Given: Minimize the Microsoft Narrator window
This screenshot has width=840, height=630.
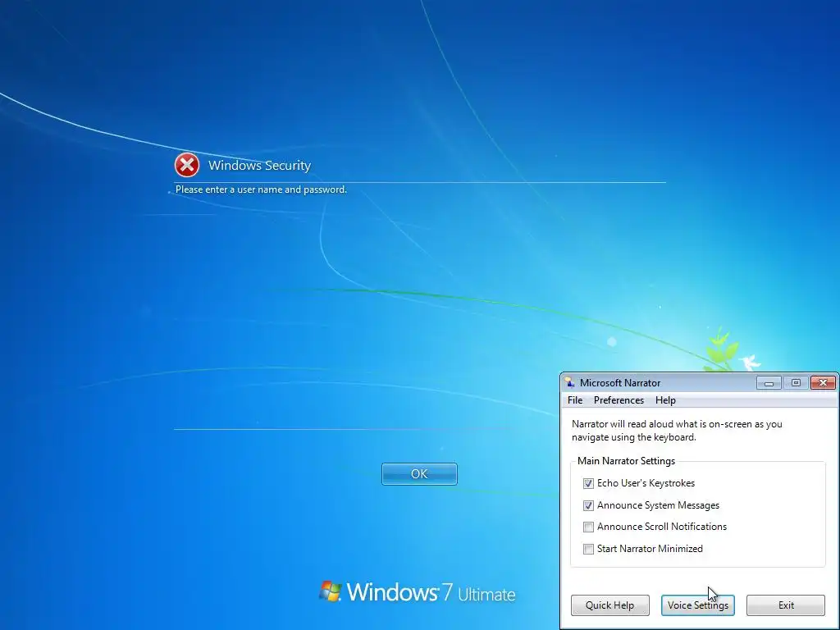Looking at the screenshot, I should 769,382.
